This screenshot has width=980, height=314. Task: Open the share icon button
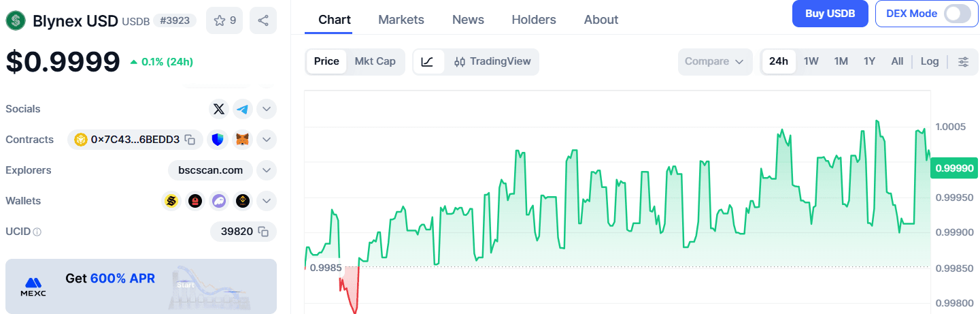[263, 20]
